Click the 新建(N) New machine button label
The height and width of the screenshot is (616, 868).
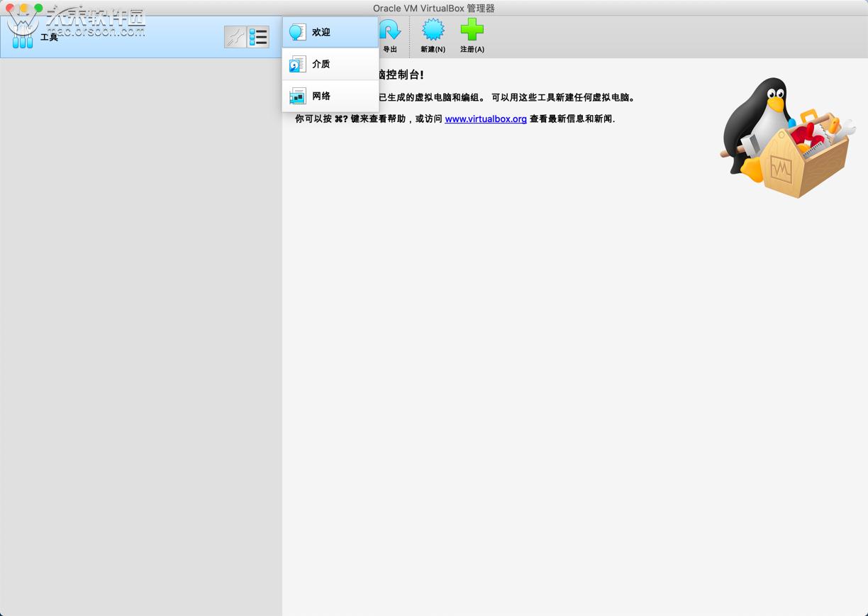point(433,49)
